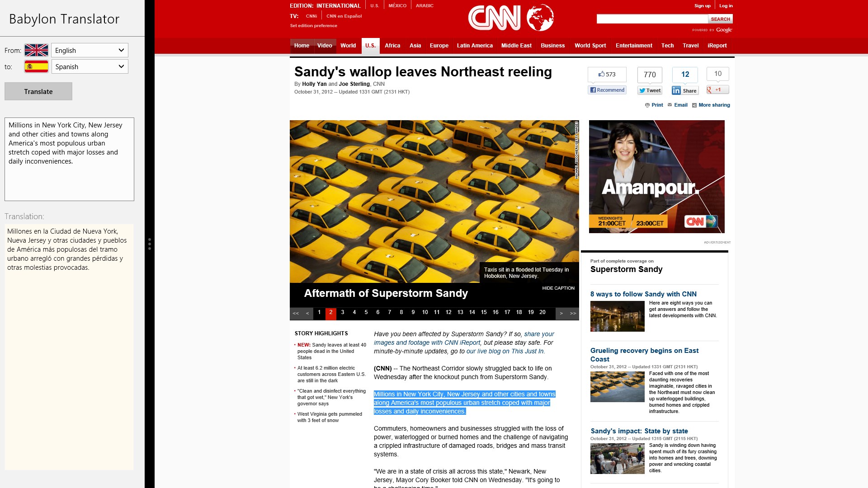868x488 pixels.
Task: Open the Middle East navigation tab
Action: click(516, 46)
